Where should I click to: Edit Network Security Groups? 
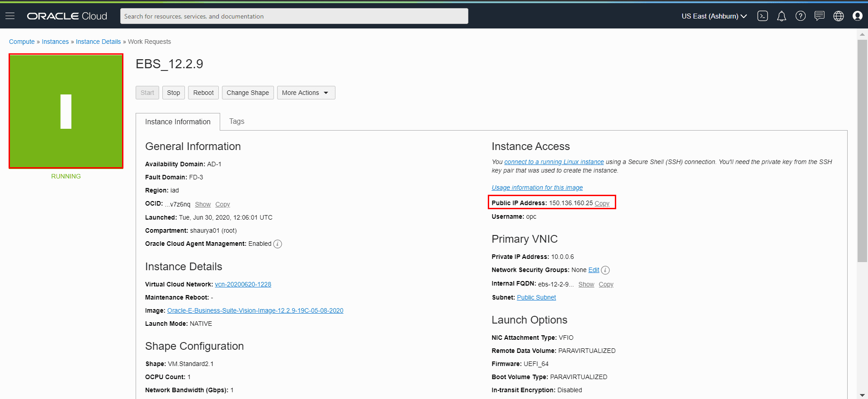(594, 270)
